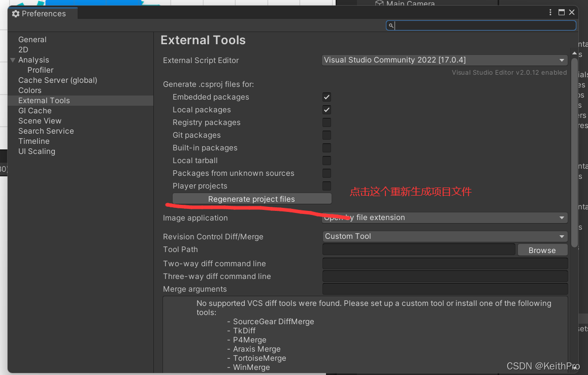Collapse the Analysis tree arrow

(x=13, y=60)
